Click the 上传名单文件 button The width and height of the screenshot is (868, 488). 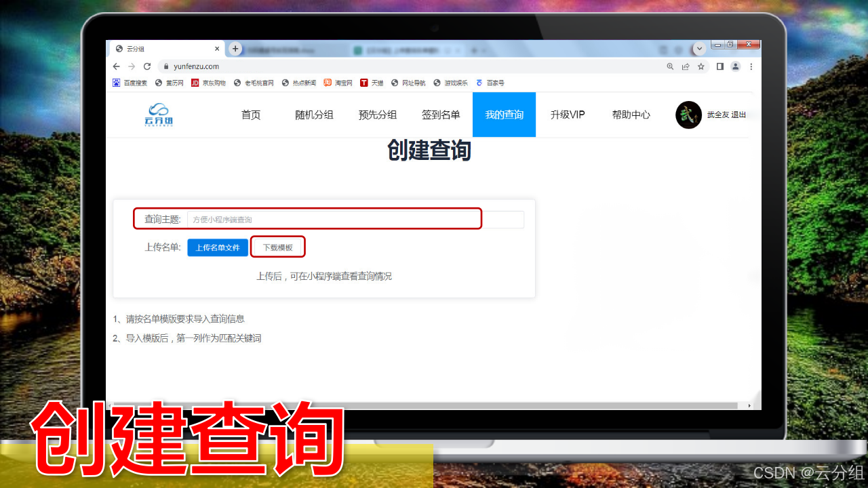(218, 247)
